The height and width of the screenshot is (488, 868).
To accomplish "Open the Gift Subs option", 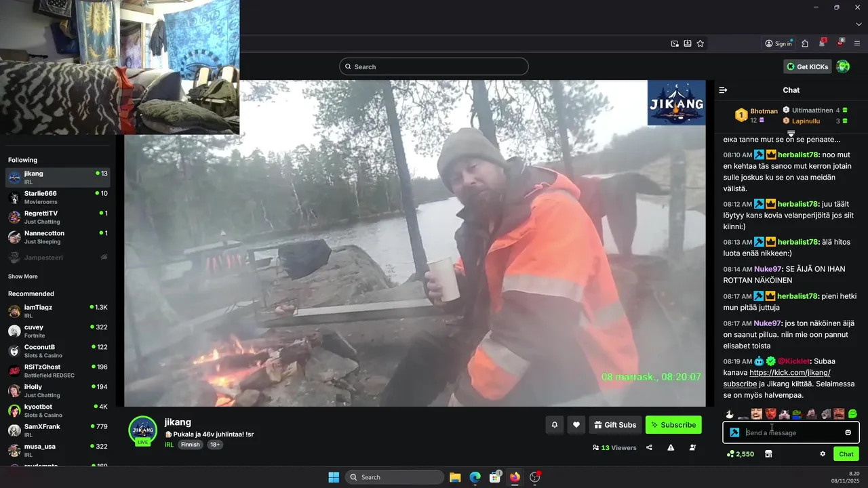I will click(x=615, y=425).
